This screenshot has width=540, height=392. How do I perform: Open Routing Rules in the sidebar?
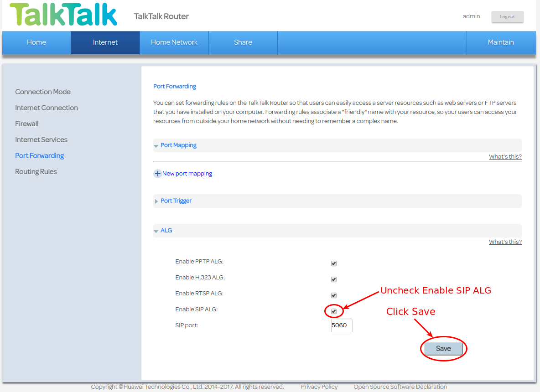(36, 171)
